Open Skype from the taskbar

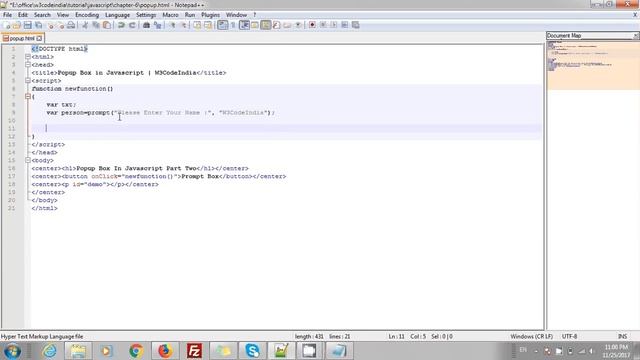coord(252,351)
